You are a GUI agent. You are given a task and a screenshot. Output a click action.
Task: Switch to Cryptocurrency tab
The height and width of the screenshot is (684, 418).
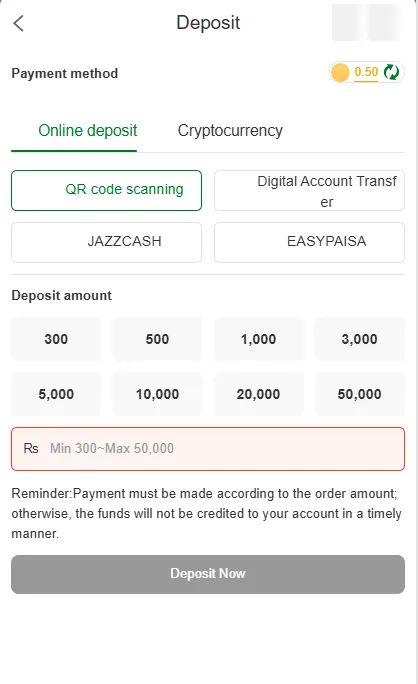(230, 130)
